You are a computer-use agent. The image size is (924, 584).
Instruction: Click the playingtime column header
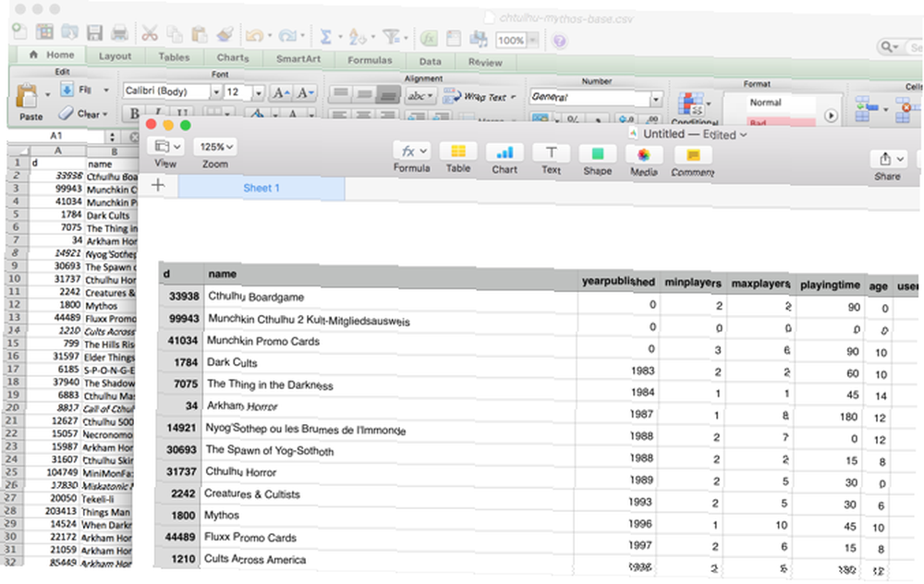[830, 286]
